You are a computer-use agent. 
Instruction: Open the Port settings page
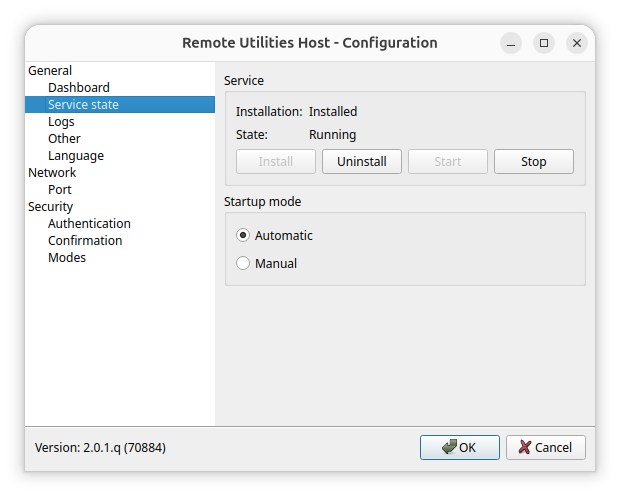(60, 189)
